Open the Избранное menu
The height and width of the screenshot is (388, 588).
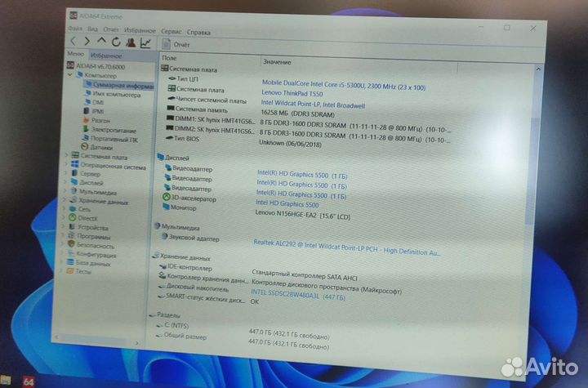(x=140, y=30)
